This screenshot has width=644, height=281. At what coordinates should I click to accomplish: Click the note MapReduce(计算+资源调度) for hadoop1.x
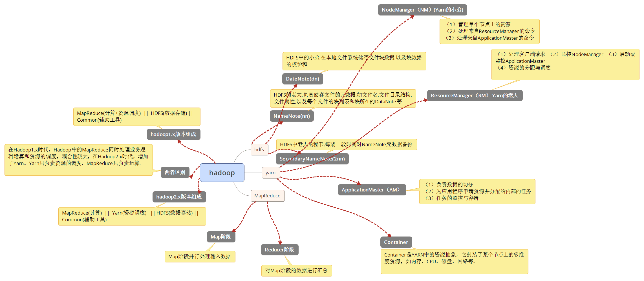coord(137,117)
